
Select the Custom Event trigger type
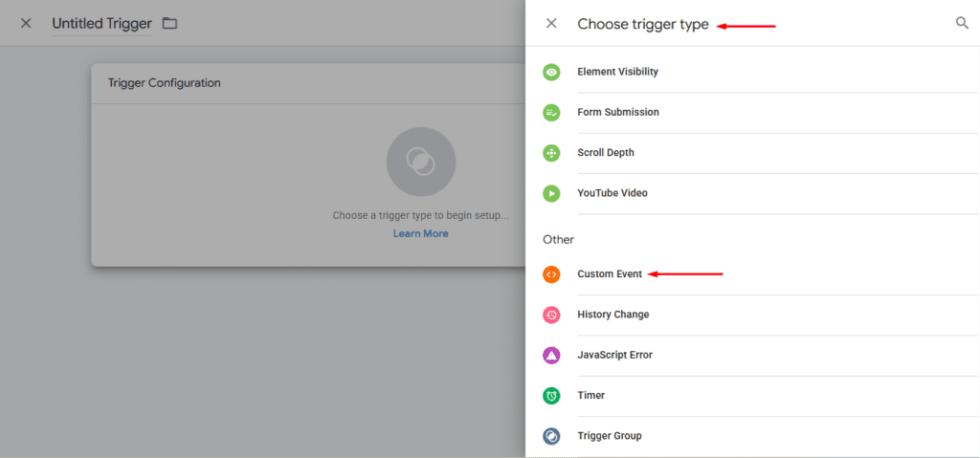[610, 274]
